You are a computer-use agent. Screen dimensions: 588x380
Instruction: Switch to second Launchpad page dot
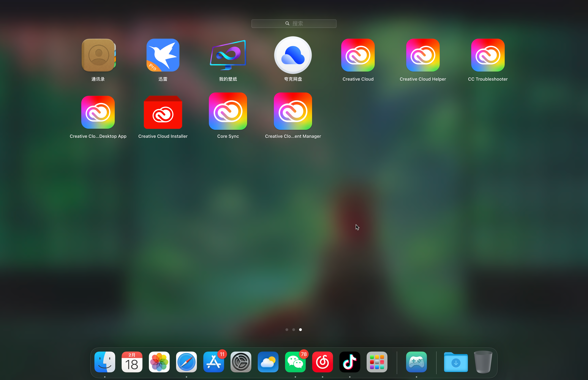(x=294, y=330)
